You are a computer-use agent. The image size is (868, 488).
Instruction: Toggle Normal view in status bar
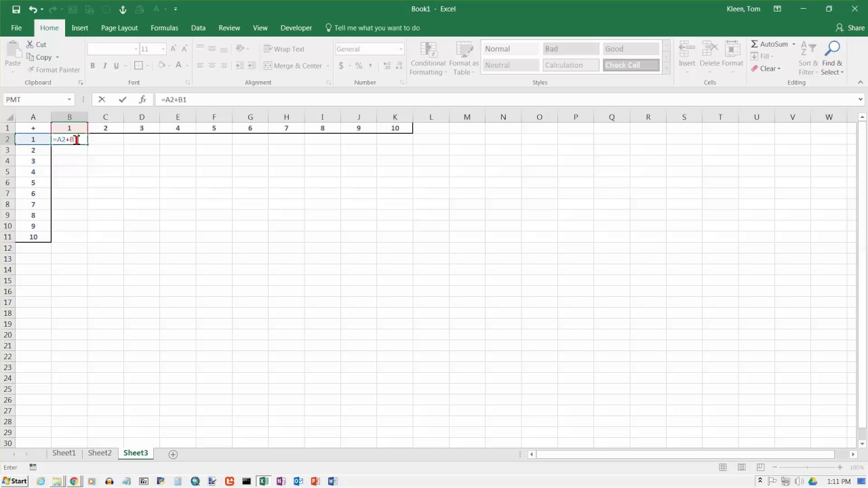pyautogui.click(x=723, y=468)
